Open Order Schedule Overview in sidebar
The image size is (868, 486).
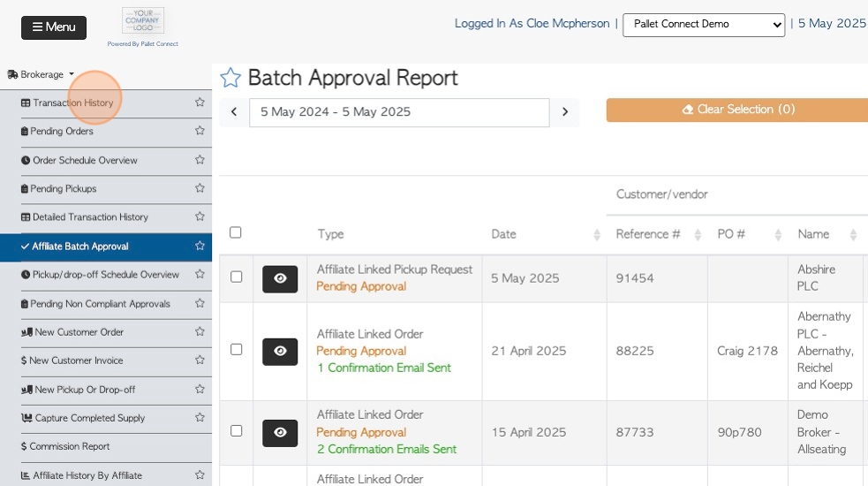85,160
